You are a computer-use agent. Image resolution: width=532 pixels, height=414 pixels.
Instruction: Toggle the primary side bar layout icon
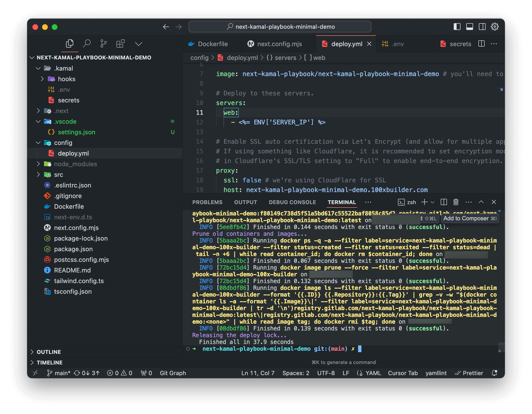click(457, 27)
